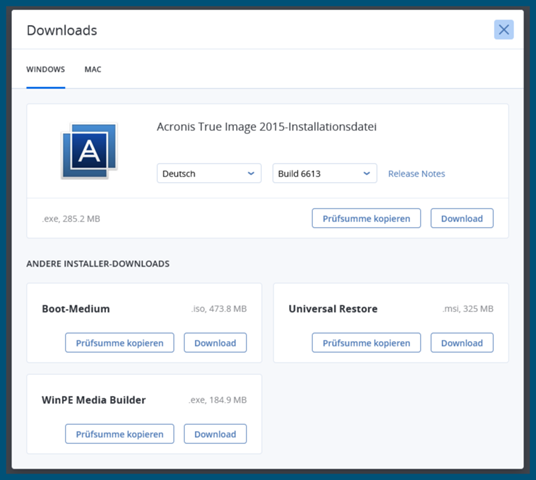Image resolution: width=536 pixels, height=480 pixels.
Task: Download the Boot-Medium iso
Action: pos(215,343)
